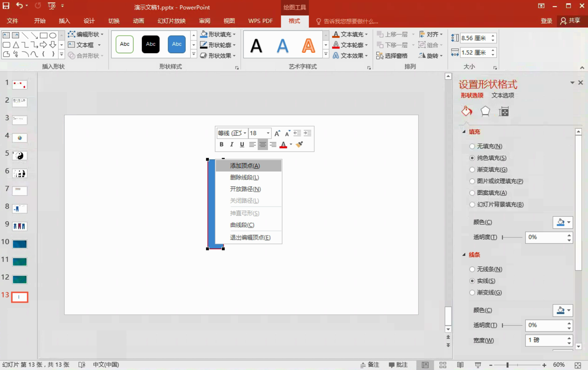Save the presentation with the floppy icon
This screenshot has width=588, height=370.
(x=6, y=6)
